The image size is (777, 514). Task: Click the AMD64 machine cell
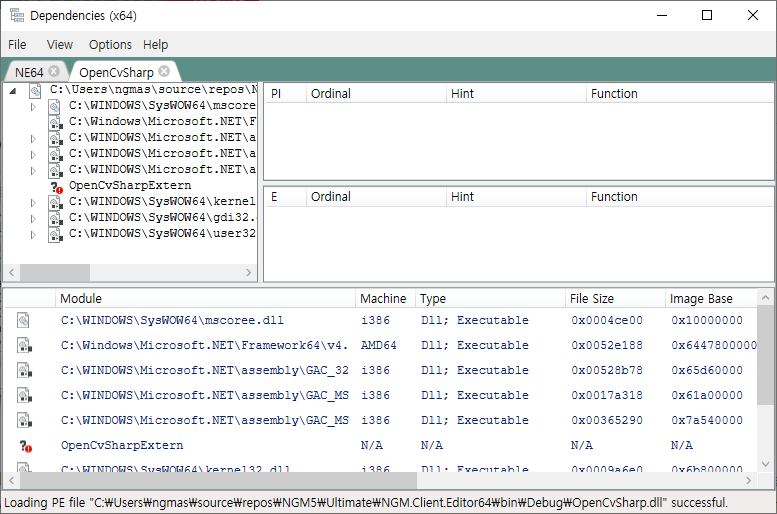[379, 345]
